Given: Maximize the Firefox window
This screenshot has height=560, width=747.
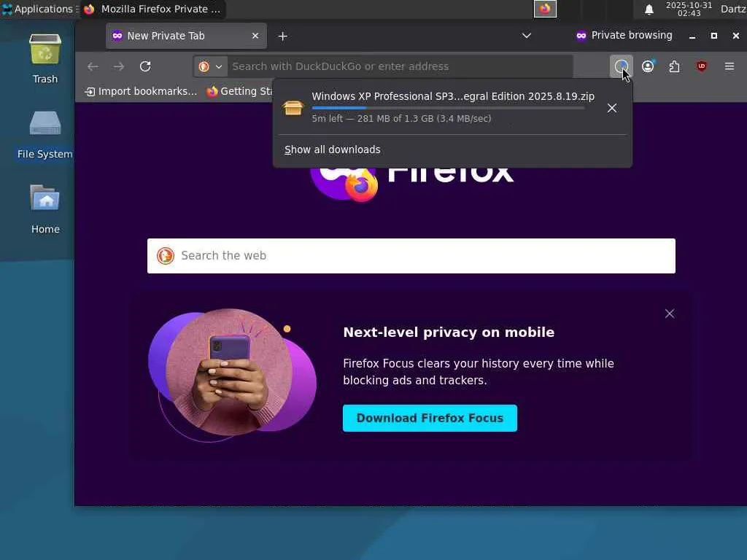Looking at the screenshot, I should [x=713, y=36].
